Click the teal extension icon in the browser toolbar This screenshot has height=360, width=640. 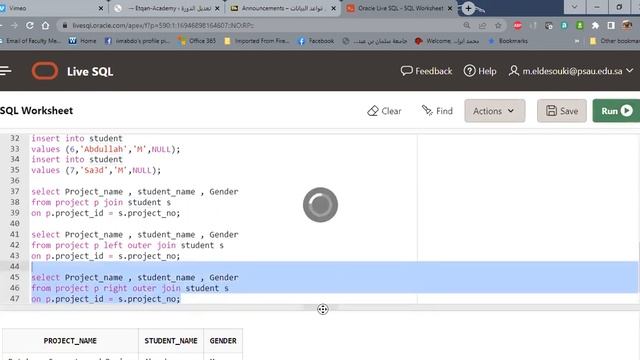(564, 25)
